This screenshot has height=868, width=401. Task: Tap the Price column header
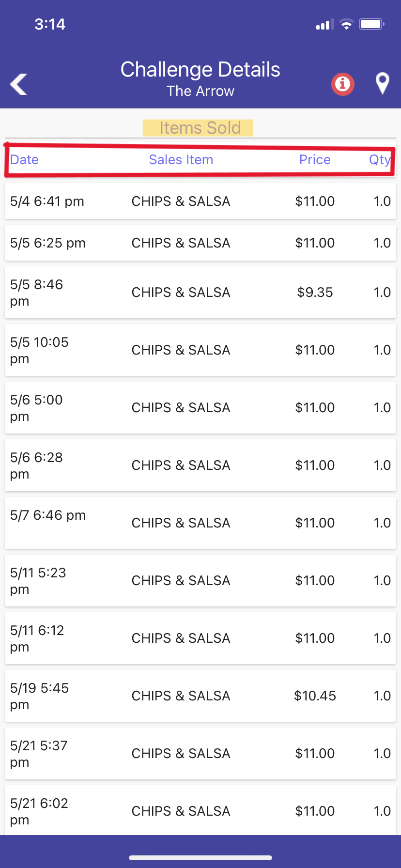click(x=315, y=160)
